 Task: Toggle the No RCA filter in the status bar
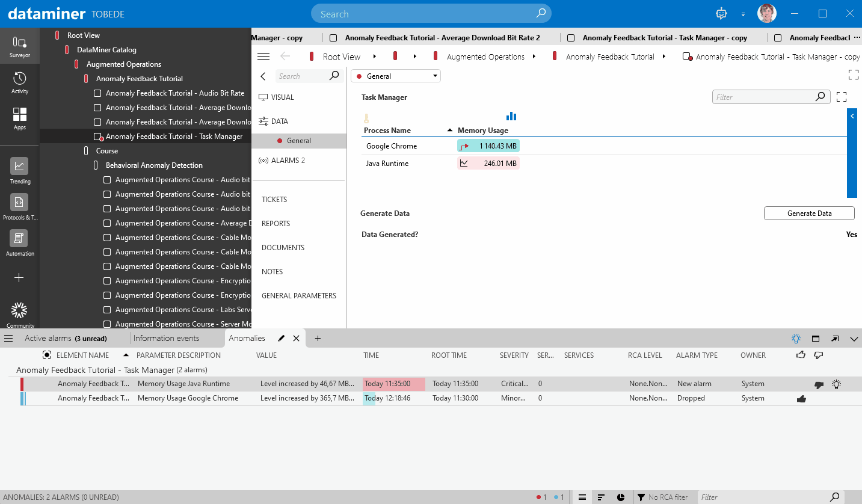665,497
